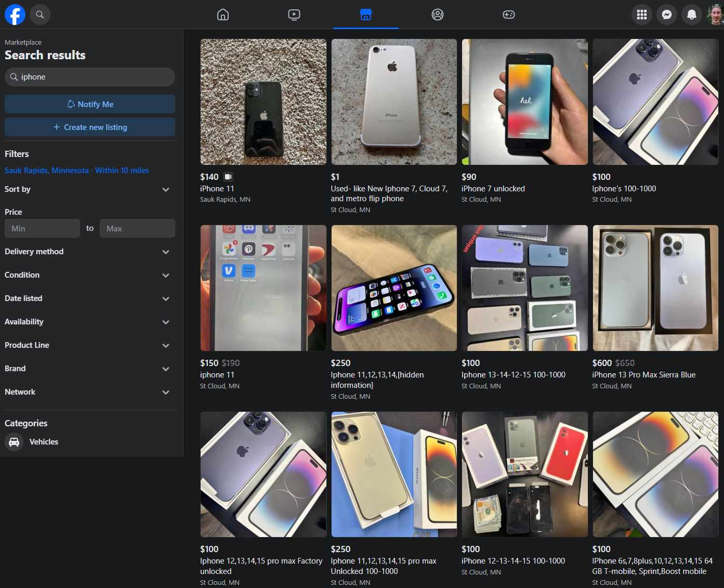Screen dimensions: 724x588
Task: Click 'iPhone 13 Pro Max Sierra Blue' title
Action: tap(644, 375)
